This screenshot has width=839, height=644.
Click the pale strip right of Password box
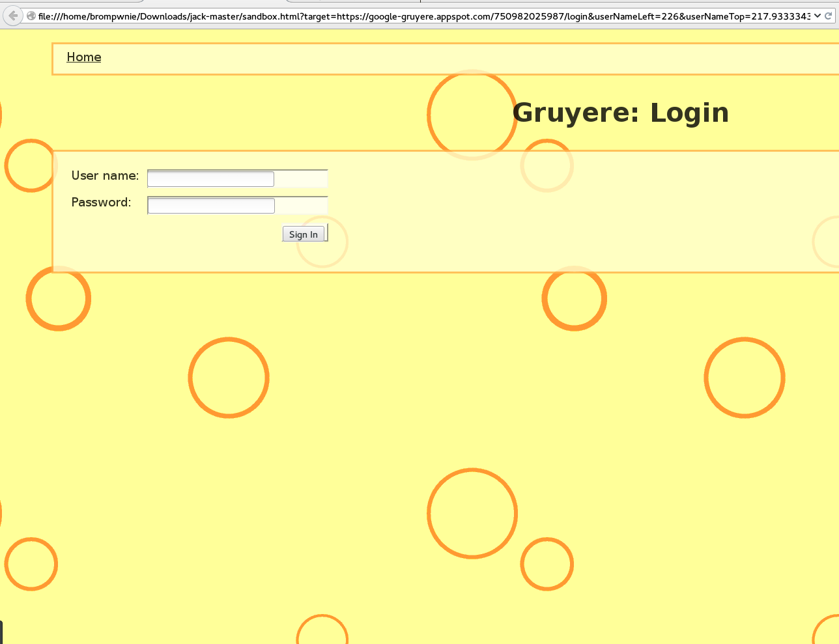click(301, 206)
